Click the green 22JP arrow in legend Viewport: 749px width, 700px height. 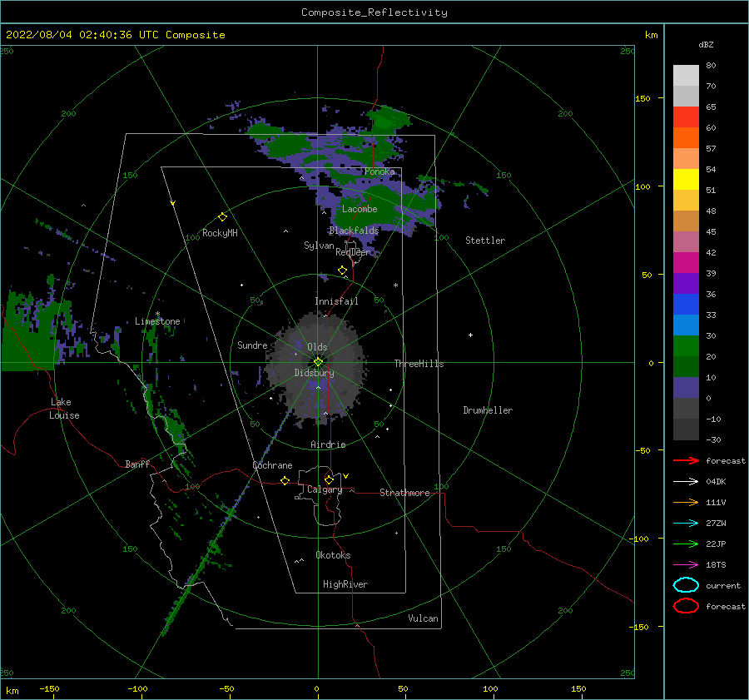click(x=686, y=544)
